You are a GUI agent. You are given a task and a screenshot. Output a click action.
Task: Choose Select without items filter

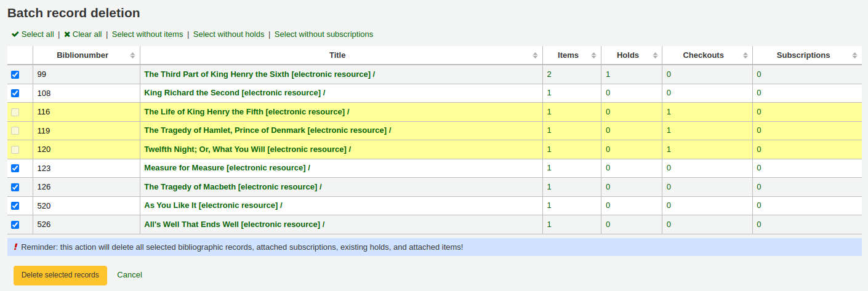pos(147,34)
